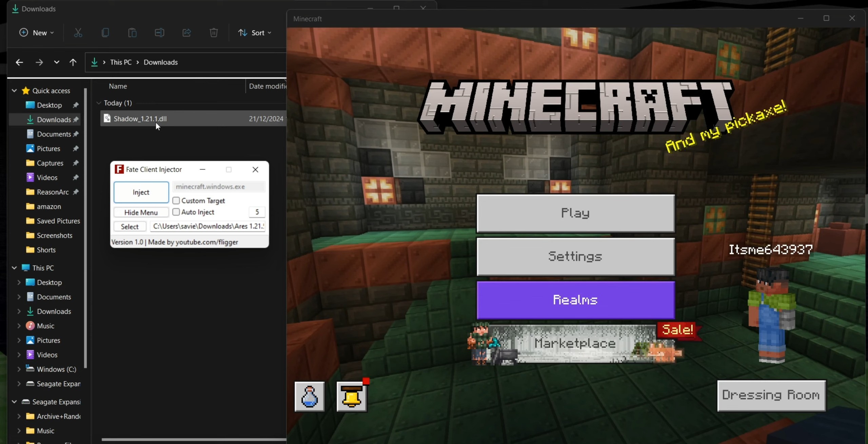Click the Share icon in Explorer toolbar

click(186, 33)
